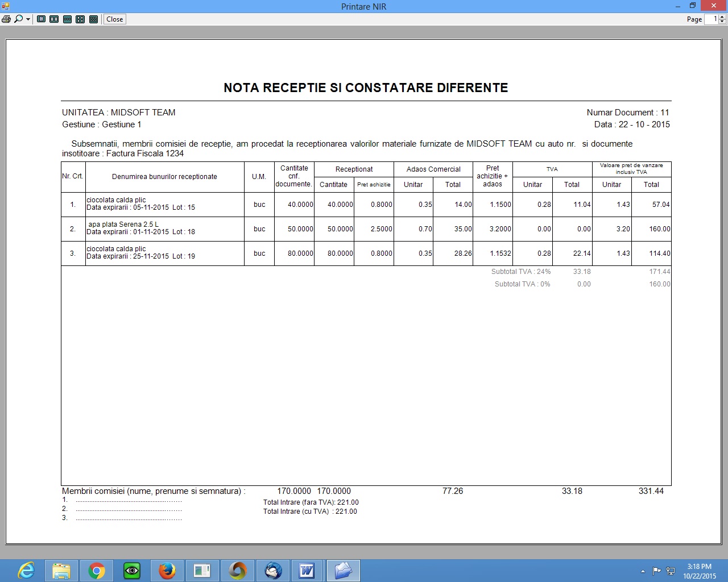Open Google Chrome from taskbar
The image size is (728, 582).
click(97, 570)
